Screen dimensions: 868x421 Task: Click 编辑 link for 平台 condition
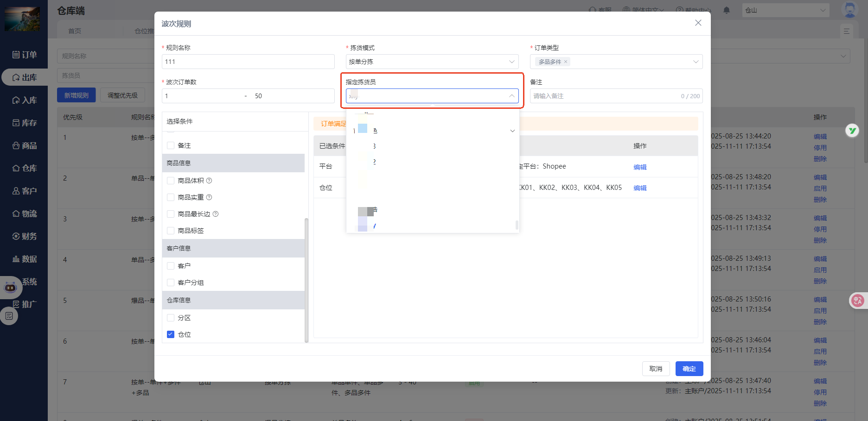(640, 167)
